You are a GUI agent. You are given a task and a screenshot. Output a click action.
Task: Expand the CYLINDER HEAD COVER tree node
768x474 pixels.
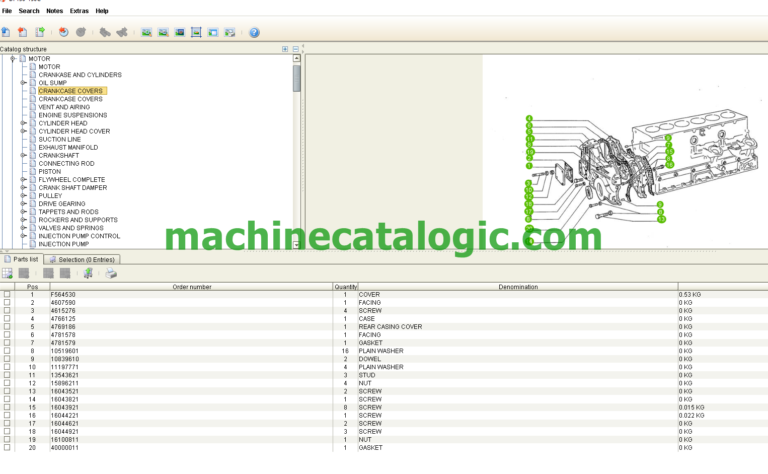point(23,131)
